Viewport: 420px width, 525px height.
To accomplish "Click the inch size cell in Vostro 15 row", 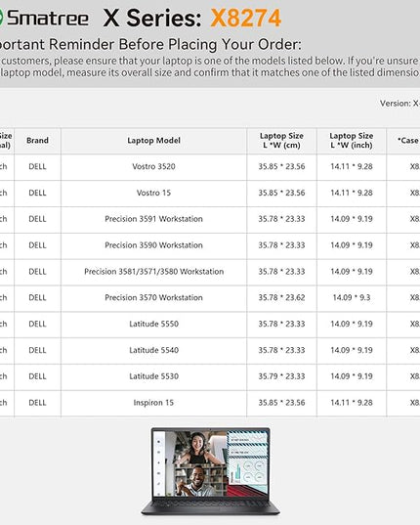I will point(352,193).
